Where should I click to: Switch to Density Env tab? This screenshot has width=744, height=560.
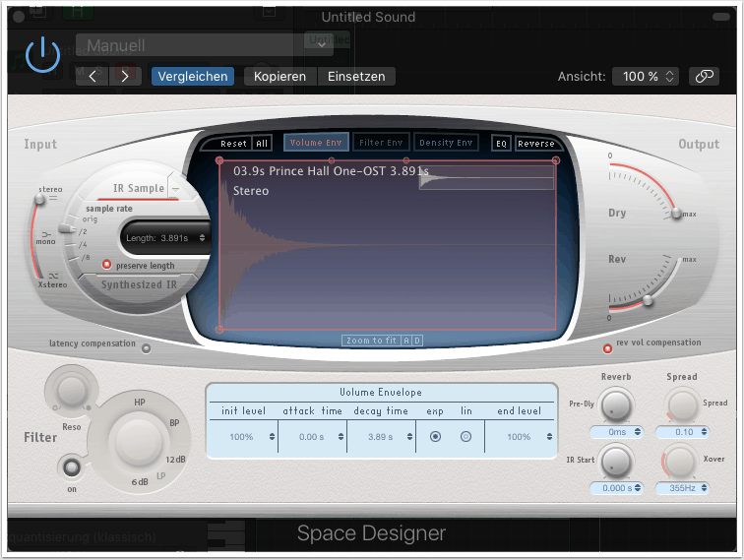tap(447, 143)
